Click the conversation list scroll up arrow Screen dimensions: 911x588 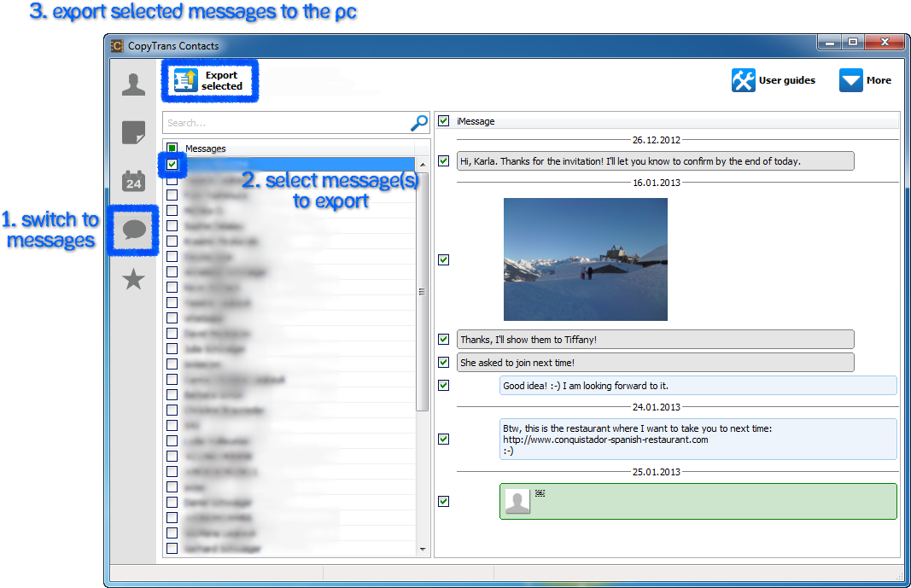(423, 165)
